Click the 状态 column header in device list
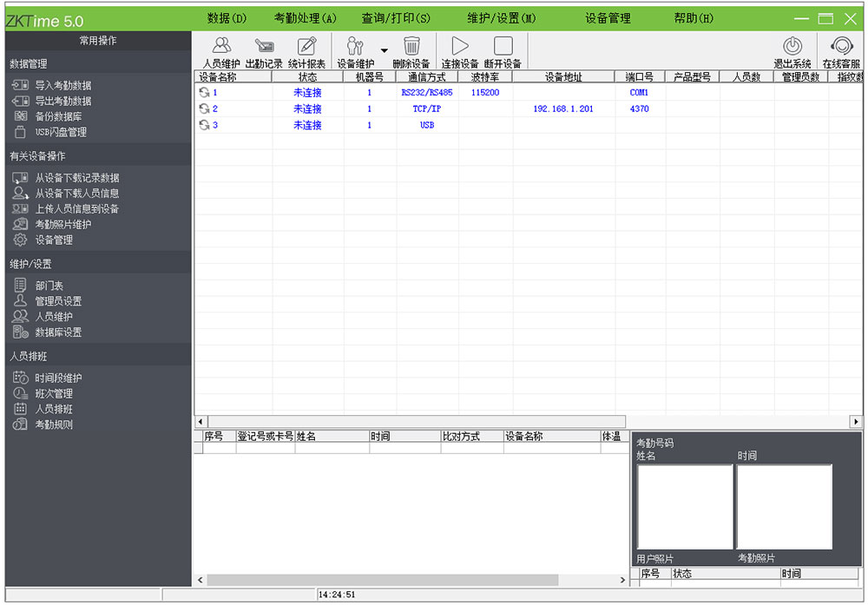Screen dimensions: 868x606 pos(307,77)
